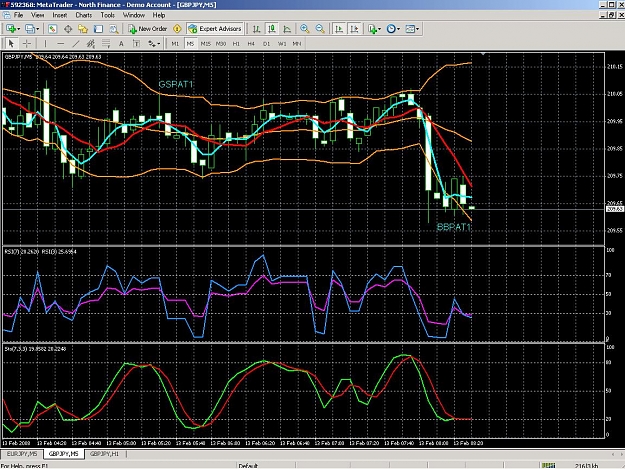Image resolution: width=625 pixels, height=469 pixels.
Task: Zoom in on the chart
Action: [305, 29]
